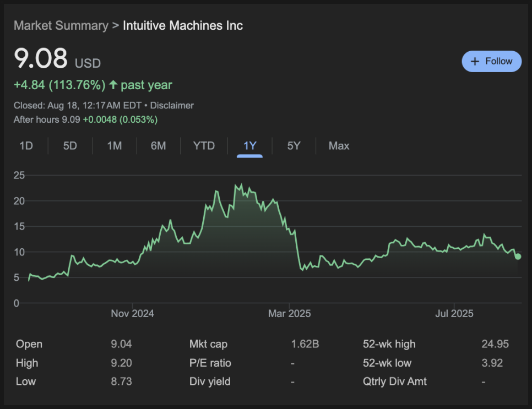The width and height of the screenshot is (532, 409).
Task: Click the Mar 2025 axis label
Action: click(290, 313)
